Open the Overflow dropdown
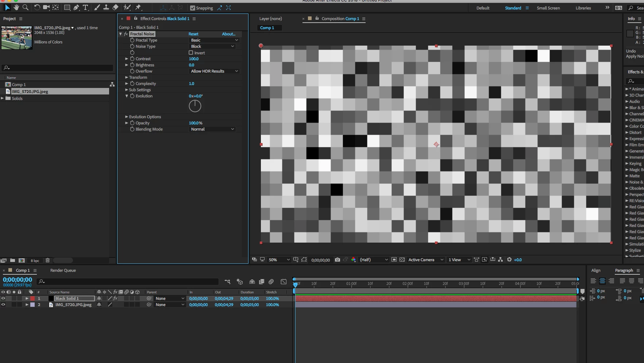This screenshot has width=644, height=363. pos(214,71)
